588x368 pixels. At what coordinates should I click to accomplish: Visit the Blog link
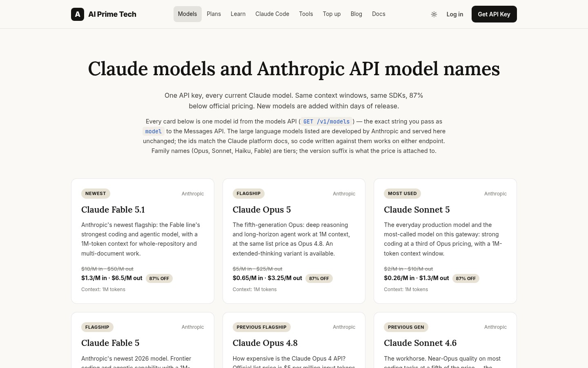pyautogui.click(x=356, y=14)
